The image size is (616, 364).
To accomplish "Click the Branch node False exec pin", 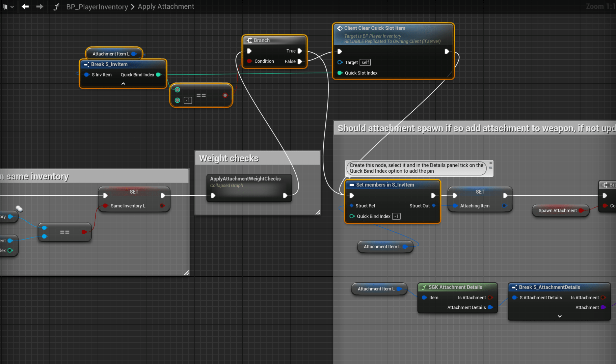I will 299,61.
